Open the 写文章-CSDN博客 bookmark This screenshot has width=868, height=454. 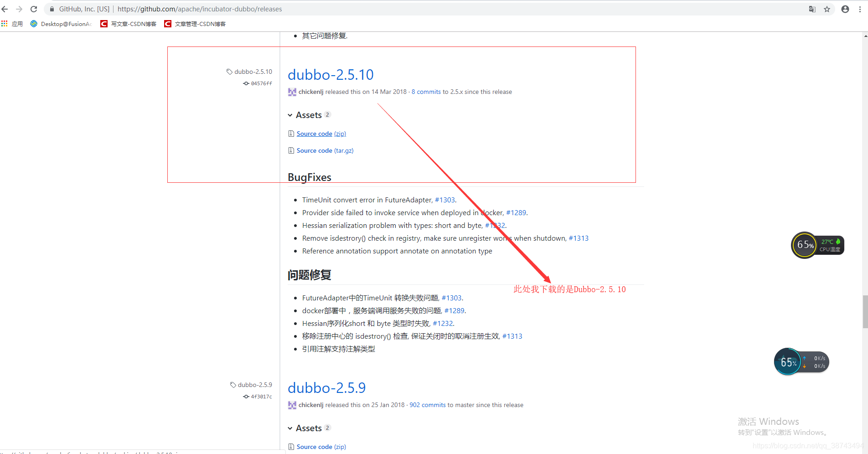click(x=129, y=24)
